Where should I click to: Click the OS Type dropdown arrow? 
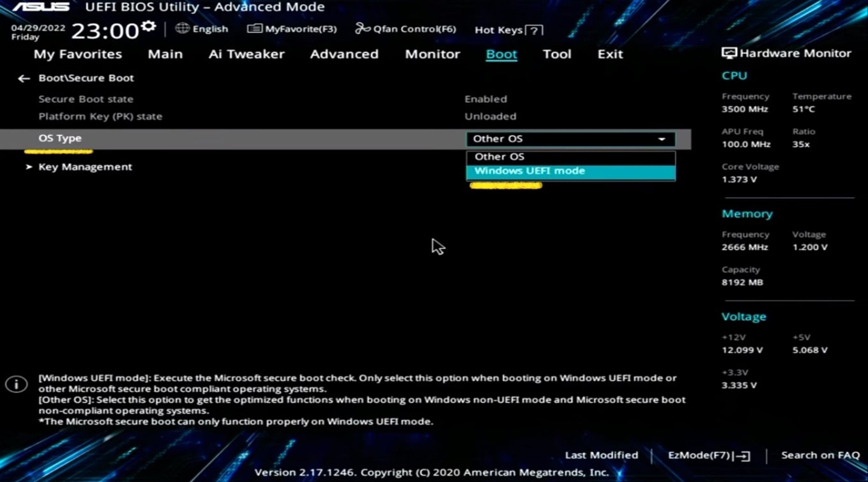[x=662, y=139]
